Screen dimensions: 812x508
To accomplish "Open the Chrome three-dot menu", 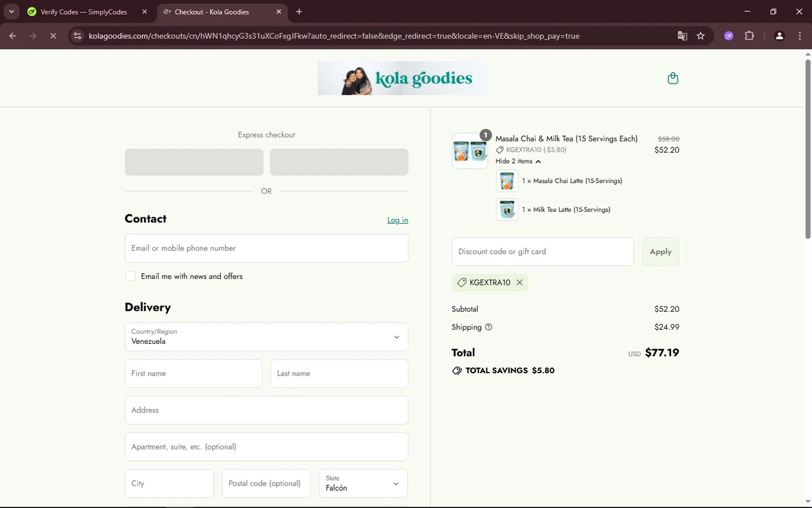I will [800, 36].
